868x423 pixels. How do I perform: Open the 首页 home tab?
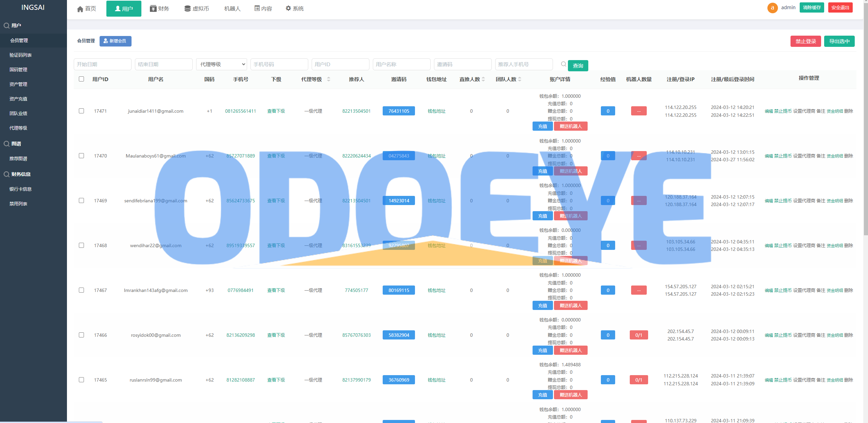[x=87, y=8]
